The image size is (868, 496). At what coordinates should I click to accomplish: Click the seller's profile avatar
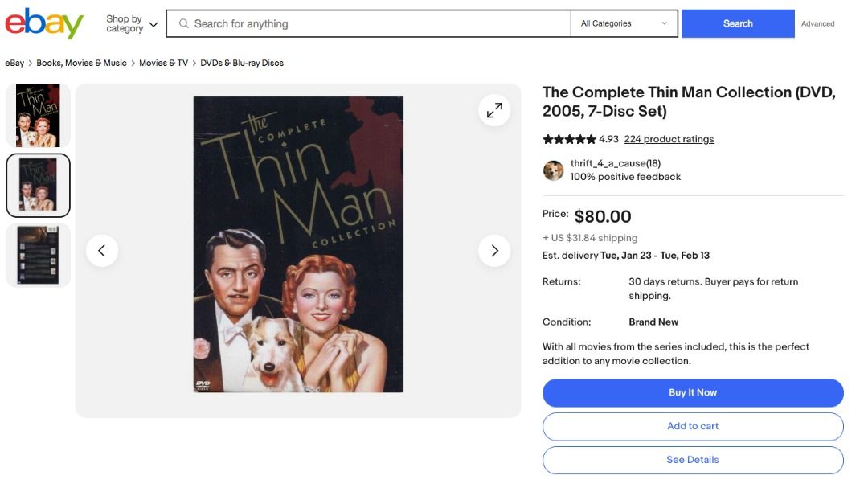pyautogui.click(x=553, y=170)
